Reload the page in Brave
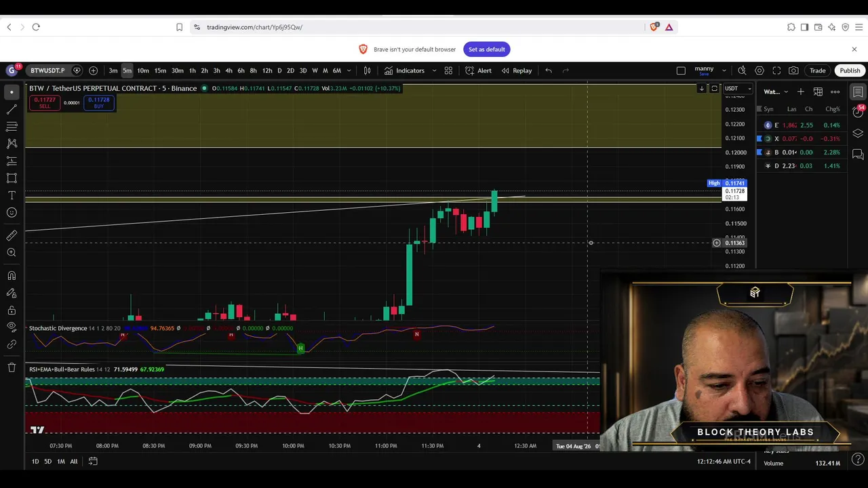Viewport: 868px width, 488px height. (x=36, y=27)
